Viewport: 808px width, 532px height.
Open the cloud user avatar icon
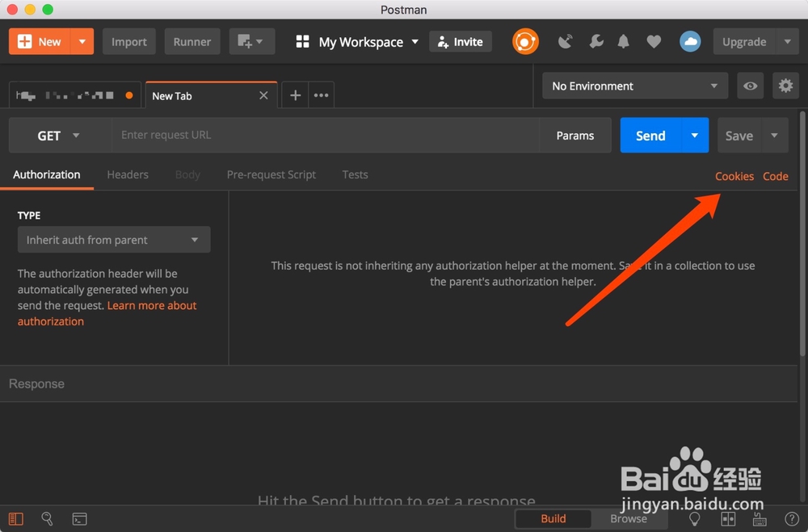click(689, 41)
